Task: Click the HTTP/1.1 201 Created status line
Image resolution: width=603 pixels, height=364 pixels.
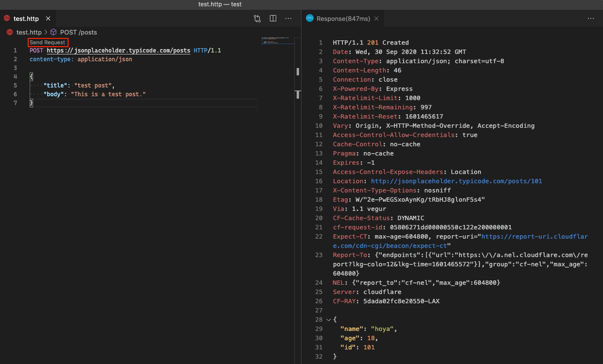Action: click(371, 42)
